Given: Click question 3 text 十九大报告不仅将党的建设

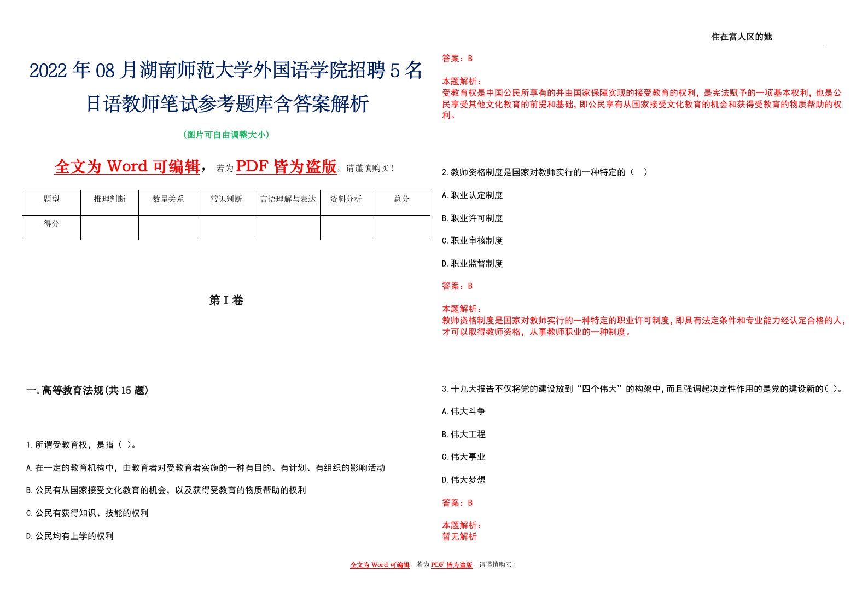Looking at the screenshot, I should (x=643, y=389).
